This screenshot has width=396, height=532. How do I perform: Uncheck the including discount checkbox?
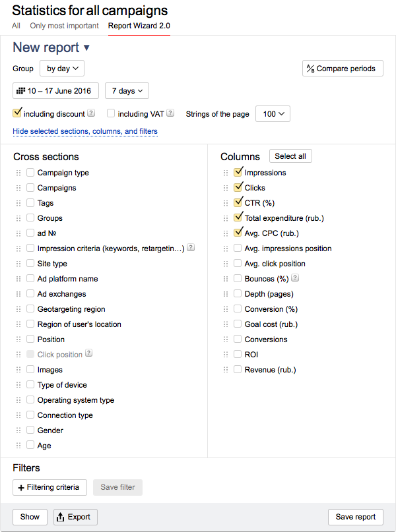17,113
